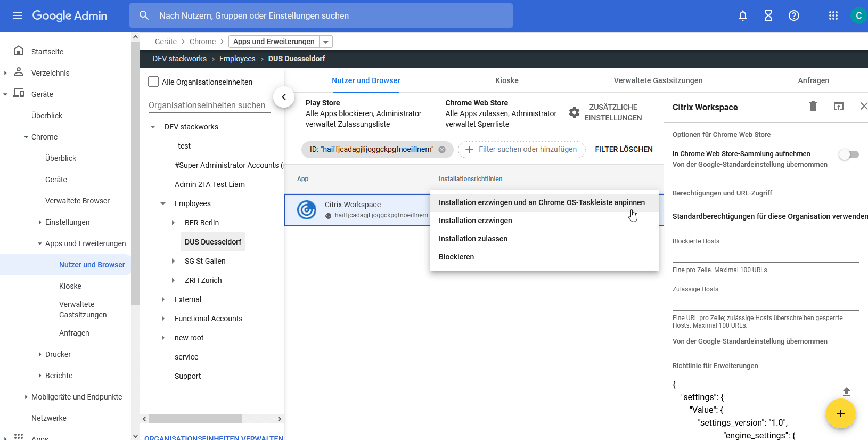
Task: Choose Installation erzwingen option
Action: coord(544,221)
